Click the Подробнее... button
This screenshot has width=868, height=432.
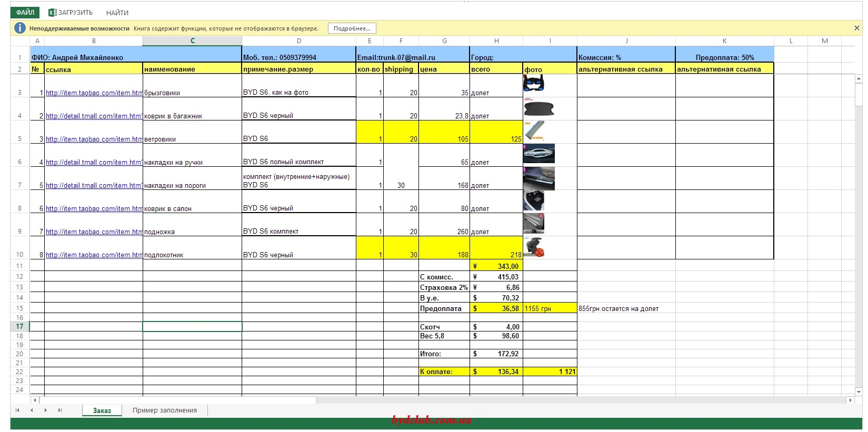(x=352, y=28)
